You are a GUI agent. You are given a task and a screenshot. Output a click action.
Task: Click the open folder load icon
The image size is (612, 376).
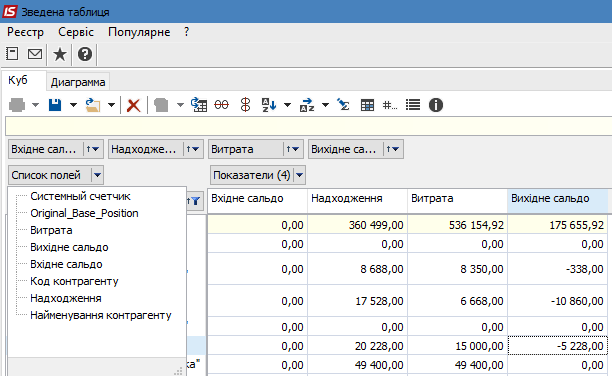pos(93,105)
